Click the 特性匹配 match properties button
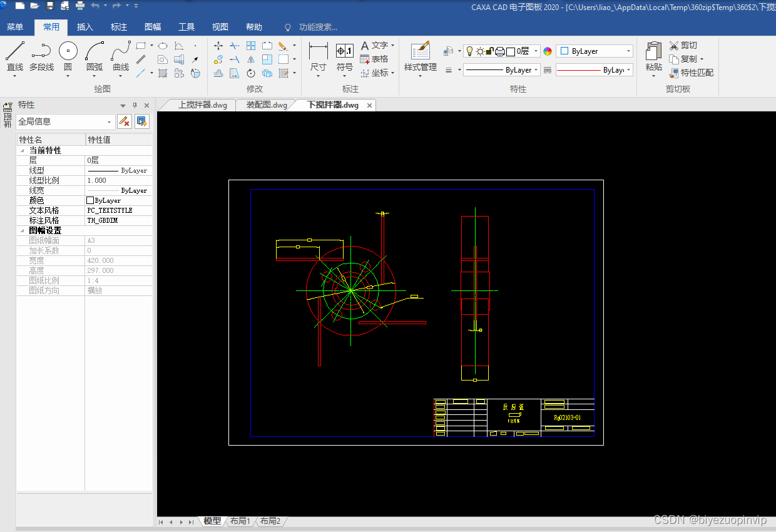The image size is (776, 532). click(692, 73)
